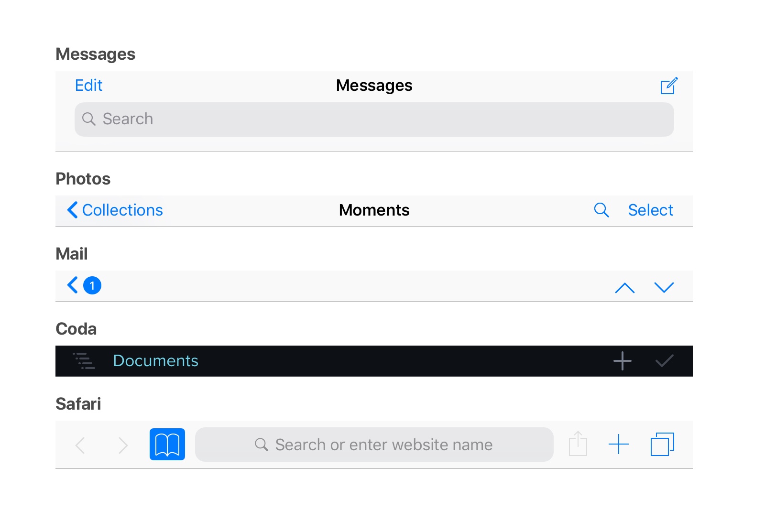765x532 pixels.
Task: Click Safari forward navigation arrow
Action: (123, 445)
